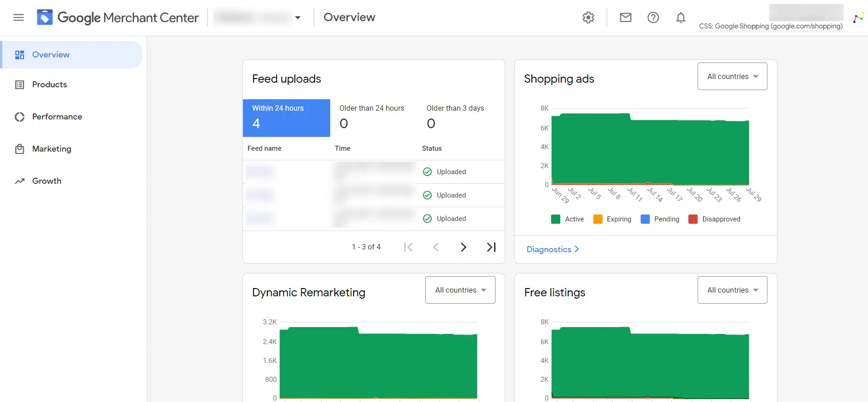
Task: Open the account selector dropdown arrow
Action: tap(298, 17)
